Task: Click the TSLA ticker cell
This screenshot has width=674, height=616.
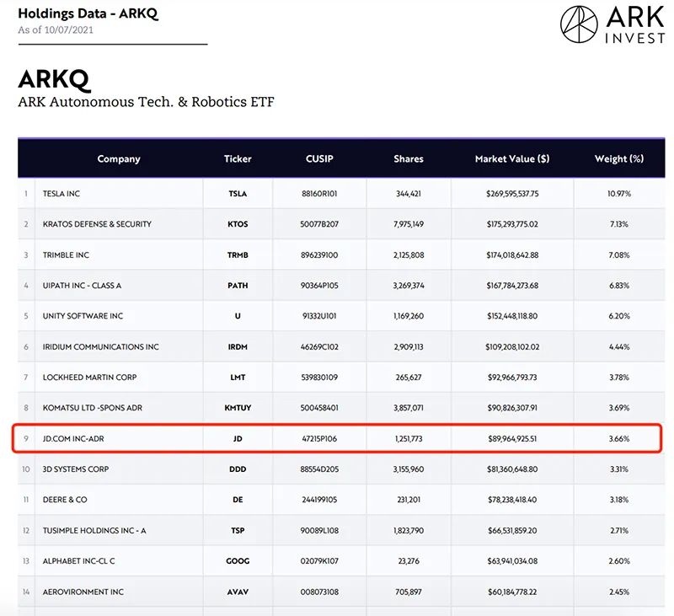Action: tap(238, 194)
